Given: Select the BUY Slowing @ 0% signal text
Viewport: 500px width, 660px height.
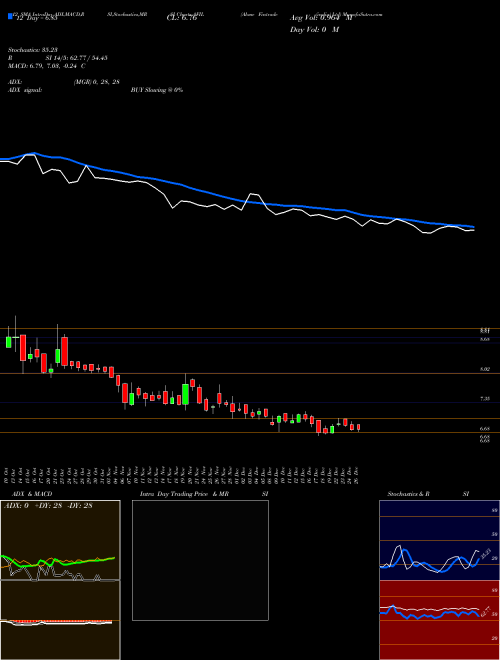Looking at the screenshot, I should point(157,90).
